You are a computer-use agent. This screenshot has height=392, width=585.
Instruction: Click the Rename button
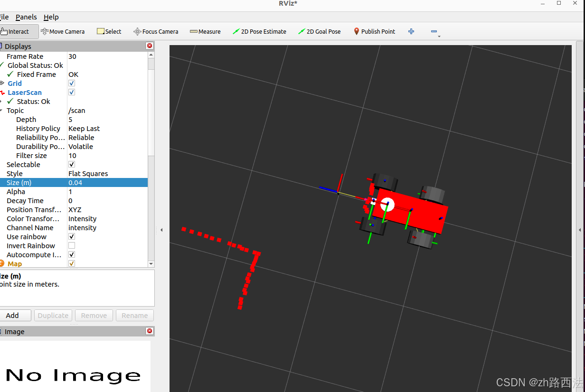click(135, 316)
